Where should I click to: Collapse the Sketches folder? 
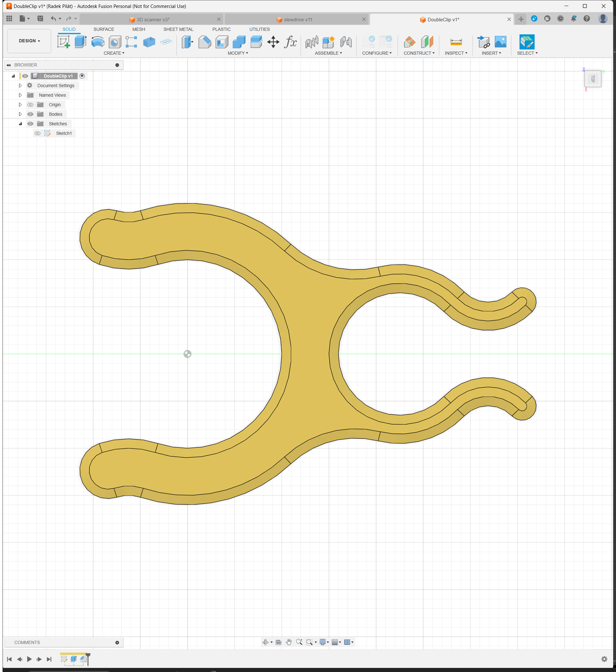[x=20, y=124]
